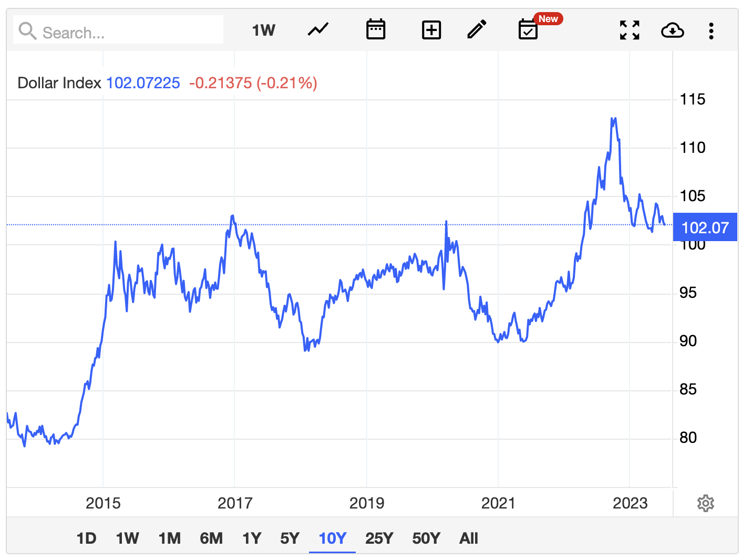Screen dimensions: 742x560
Task: Open the three-dot more options menu
Action: click(711, 30)
